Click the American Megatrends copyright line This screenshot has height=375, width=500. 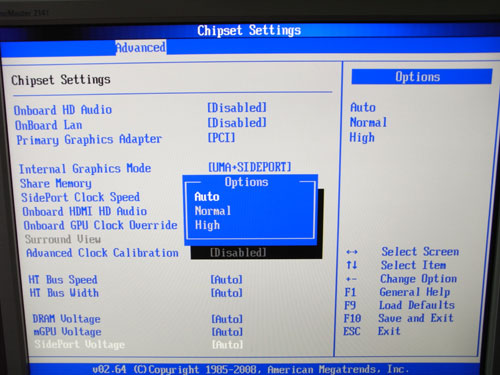(250, 369)
